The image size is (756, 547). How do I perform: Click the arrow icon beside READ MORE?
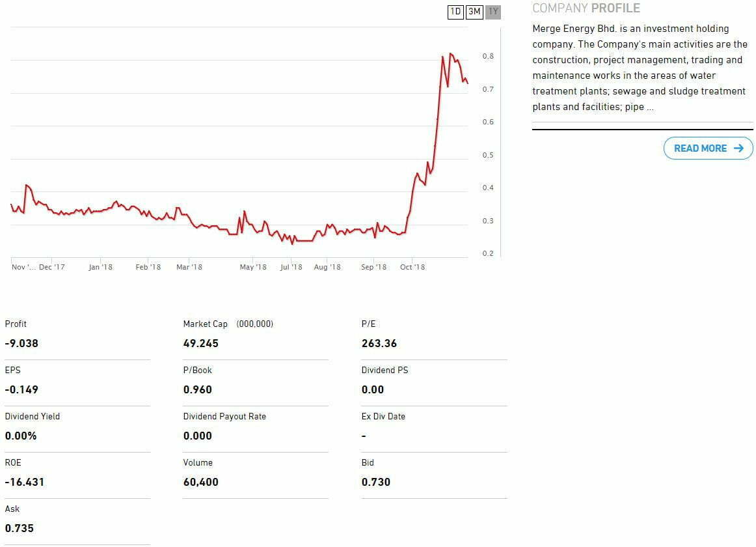(x=738, y=148)
